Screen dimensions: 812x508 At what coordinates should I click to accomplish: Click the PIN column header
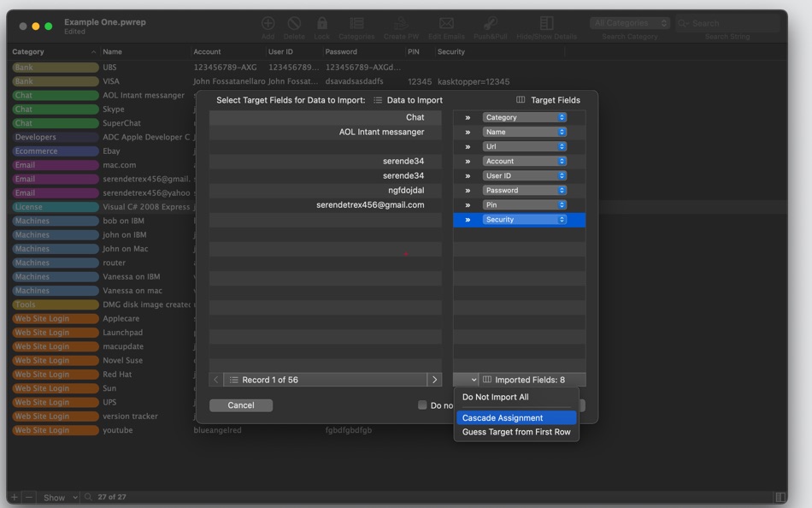point(420,52)
